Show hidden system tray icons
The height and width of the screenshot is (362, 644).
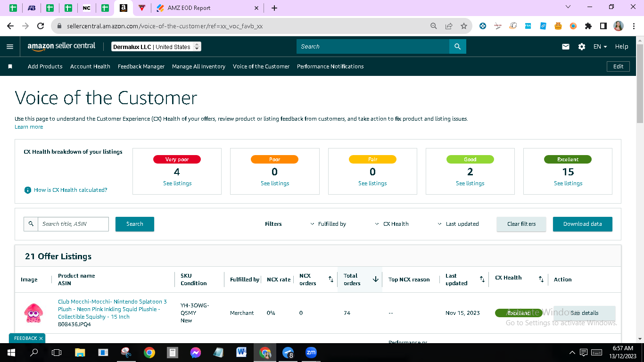(572, 353)
